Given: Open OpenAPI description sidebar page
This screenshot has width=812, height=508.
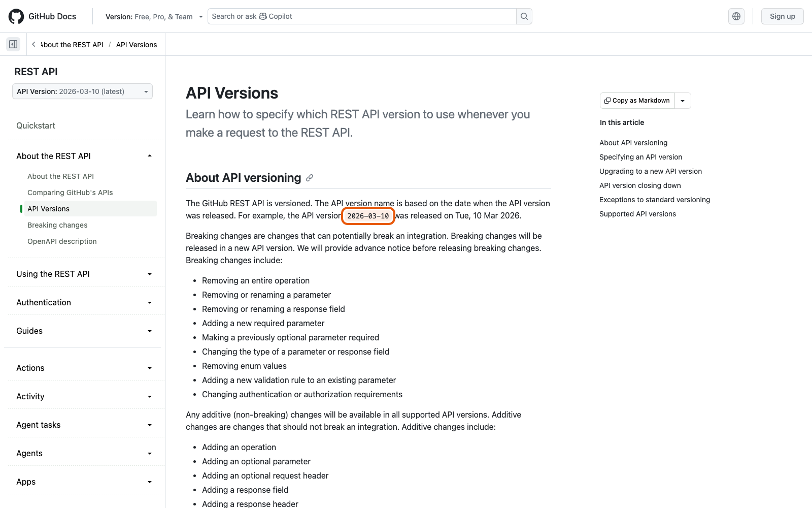Looking at the screenshot, I should (62, 241).
